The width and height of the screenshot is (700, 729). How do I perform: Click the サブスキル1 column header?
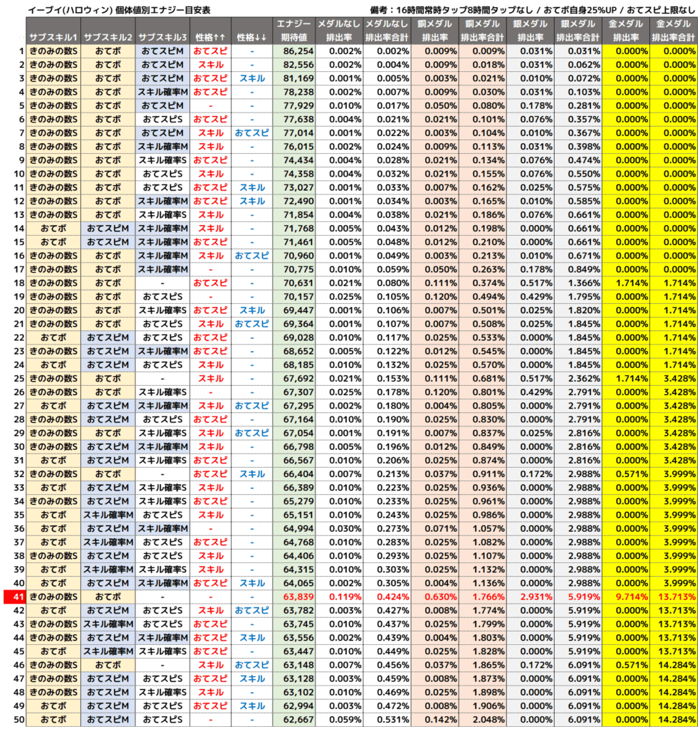(x=53, y=37)
